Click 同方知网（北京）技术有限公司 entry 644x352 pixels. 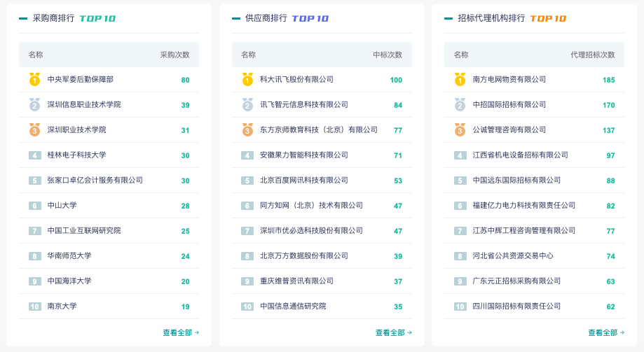pyautogui.click(x=311, y=205)
